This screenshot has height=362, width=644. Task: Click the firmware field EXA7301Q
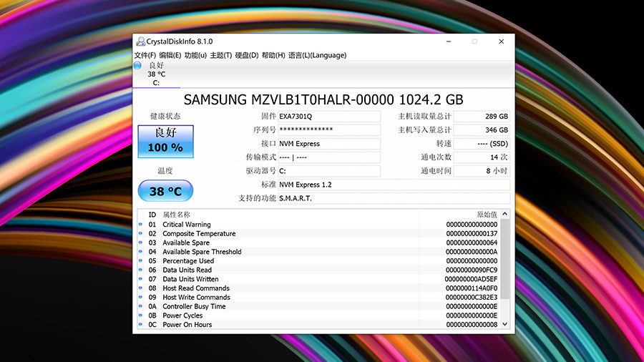[329, 116]
